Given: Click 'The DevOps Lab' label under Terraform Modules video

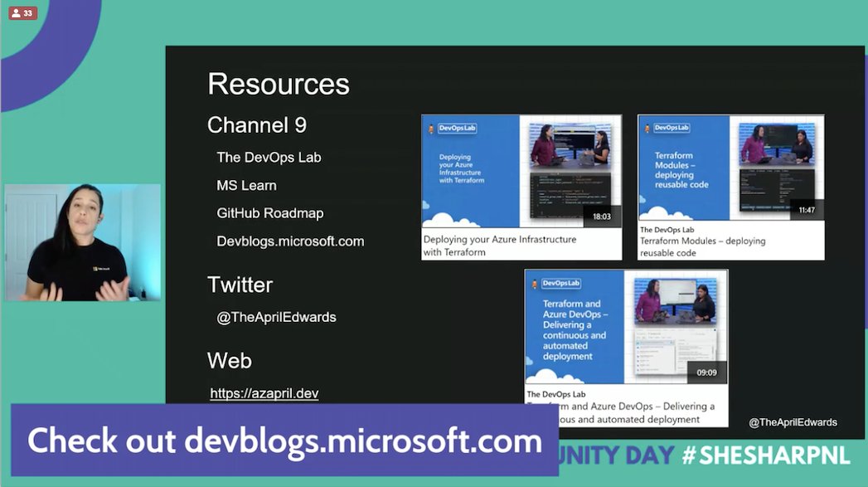Looking at the screenshot, I should [x=667, y=229].
